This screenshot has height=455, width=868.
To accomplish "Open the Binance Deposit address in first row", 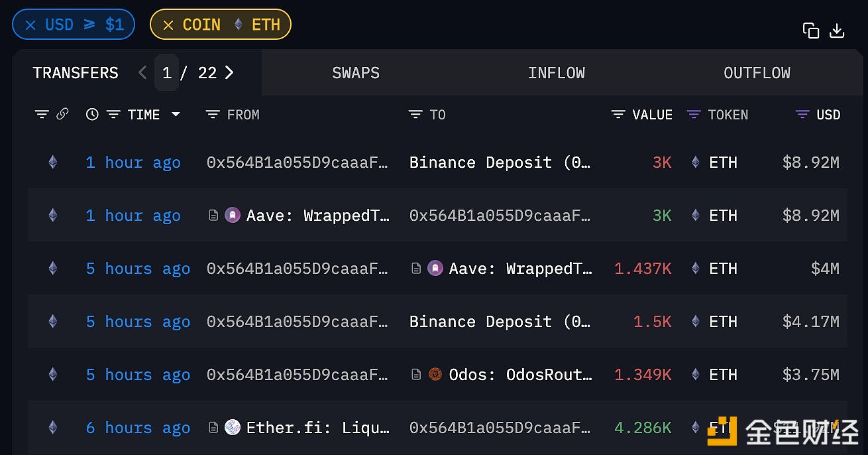I will point(500,162).
